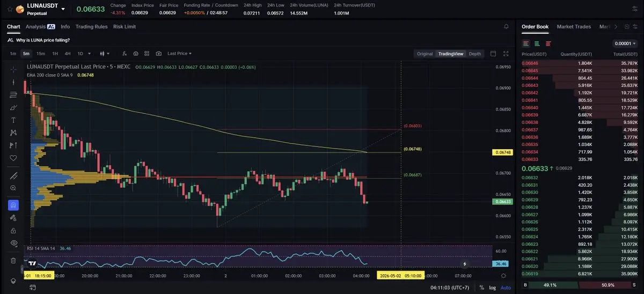
Task: Click the chart layout panel icon
Action: [494, 54]
